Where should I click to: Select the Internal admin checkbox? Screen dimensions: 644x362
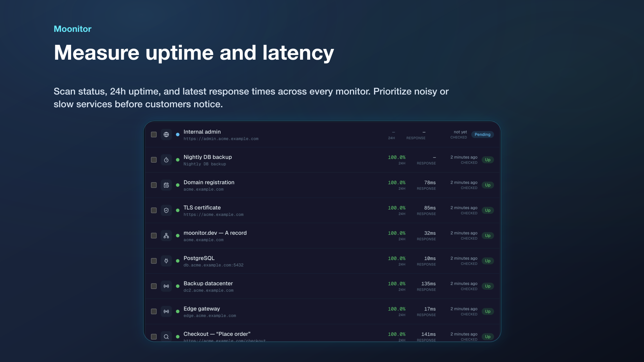(x=154, y=134)
